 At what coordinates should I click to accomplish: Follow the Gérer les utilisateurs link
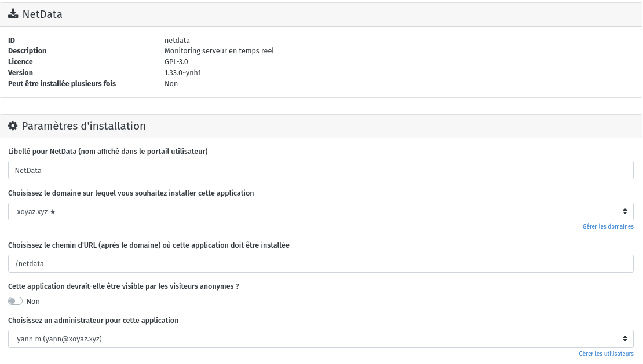tap(606, 354)
